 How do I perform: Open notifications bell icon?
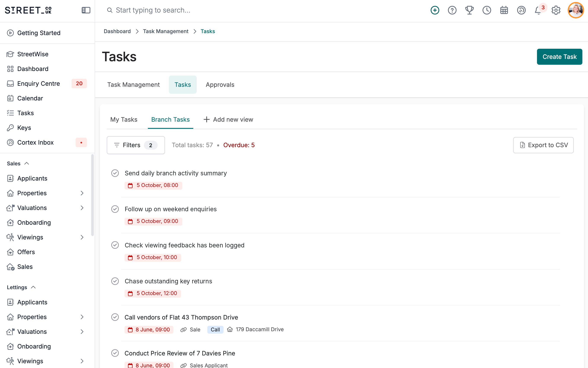(x=538, y=10)
